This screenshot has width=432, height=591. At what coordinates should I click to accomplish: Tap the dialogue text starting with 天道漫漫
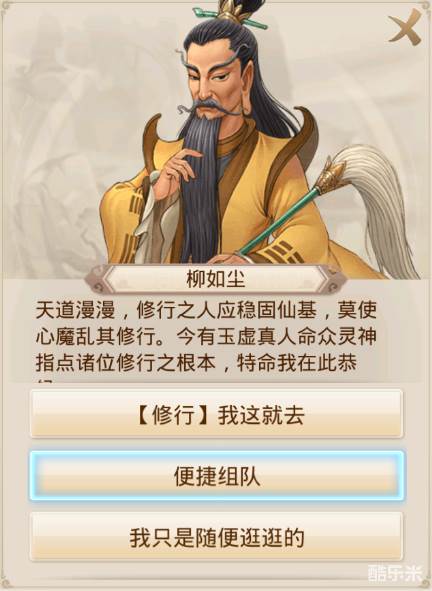click(206, 337)
